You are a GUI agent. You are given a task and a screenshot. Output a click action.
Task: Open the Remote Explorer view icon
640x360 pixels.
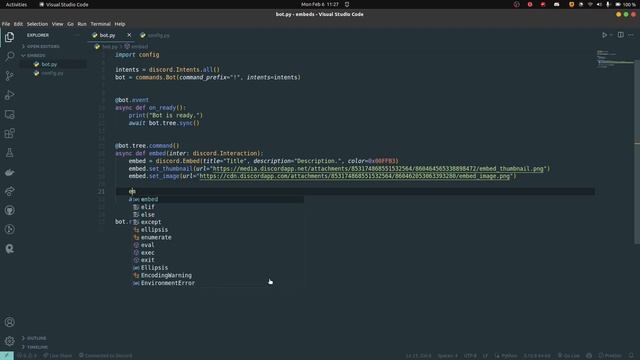[x=9, y=115]
